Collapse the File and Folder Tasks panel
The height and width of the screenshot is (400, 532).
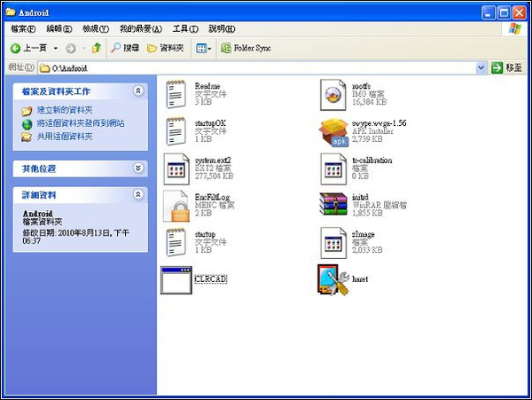click(138, 90)
